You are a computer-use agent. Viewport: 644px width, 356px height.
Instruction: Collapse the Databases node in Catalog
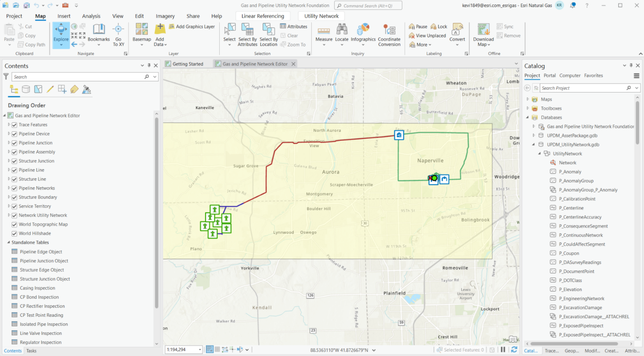click(x=527, y=117)
